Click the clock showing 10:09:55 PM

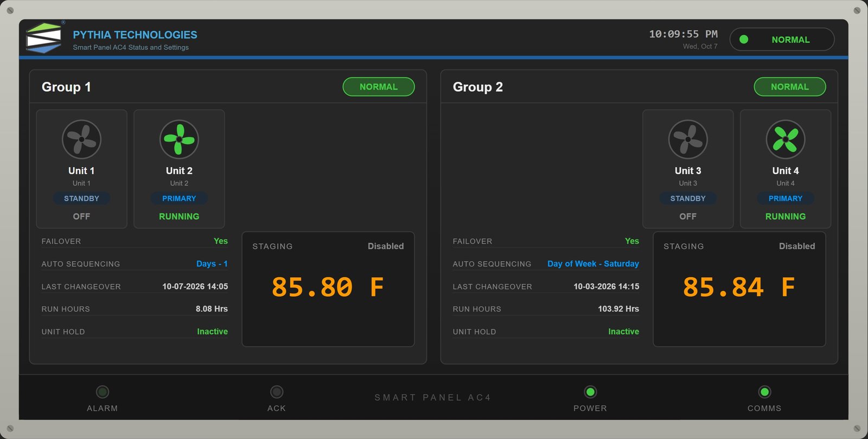[683, 34]
